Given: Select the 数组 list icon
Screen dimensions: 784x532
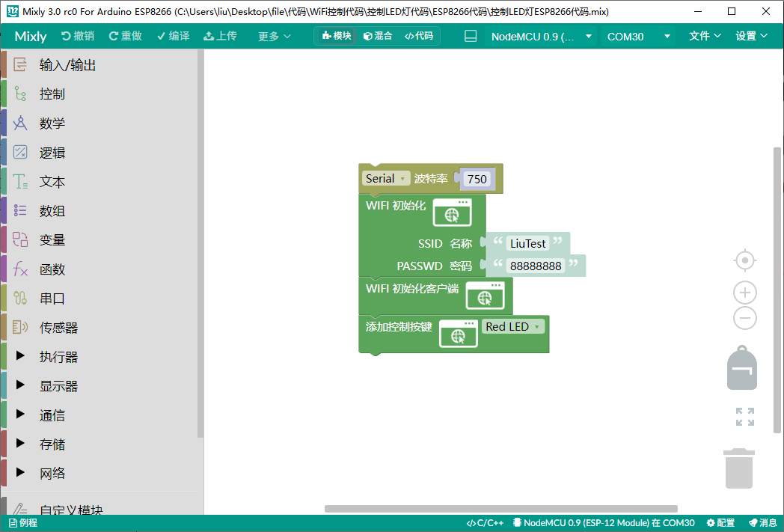Looking at the screenshot, I should (x=20, y=210).
